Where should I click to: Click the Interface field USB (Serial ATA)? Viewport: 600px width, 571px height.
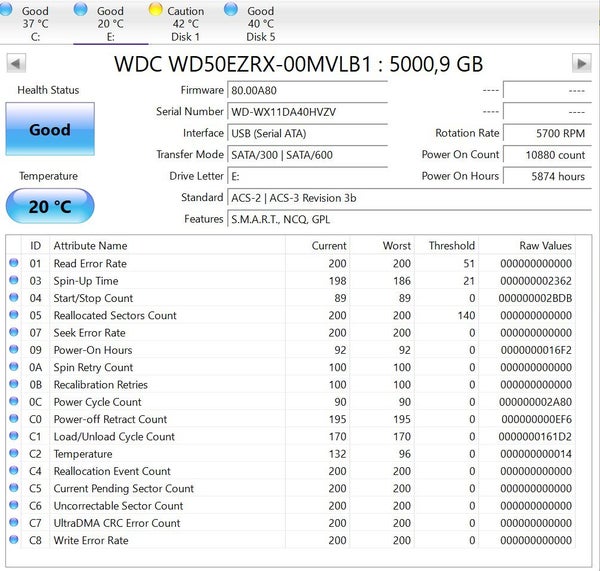tap(307, 134)
